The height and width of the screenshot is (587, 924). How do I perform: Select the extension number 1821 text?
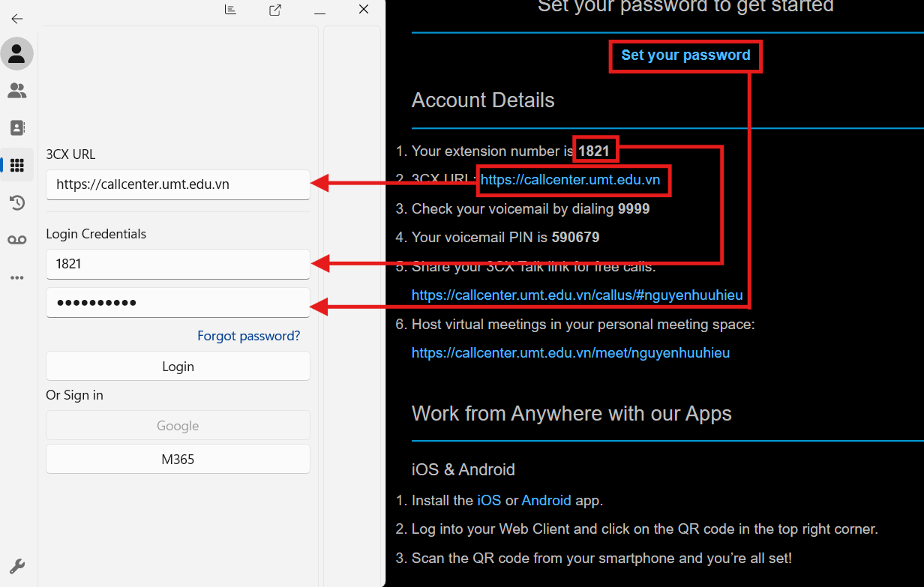[594, 151]
